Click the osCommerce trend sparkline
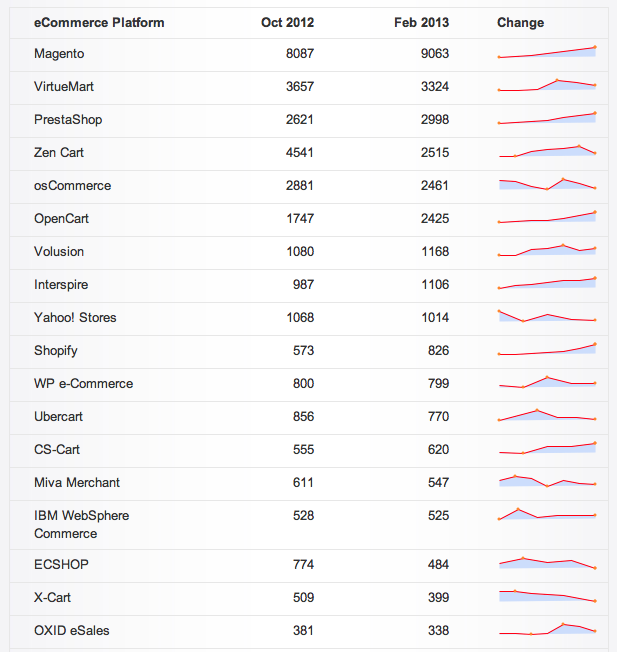Image resolution: width=617 pixels, height=652 pixels. [x=547, y=184]
